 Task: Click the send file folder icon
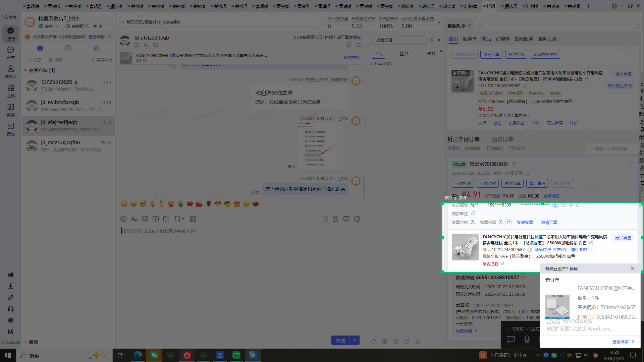[x=166, y=219]
